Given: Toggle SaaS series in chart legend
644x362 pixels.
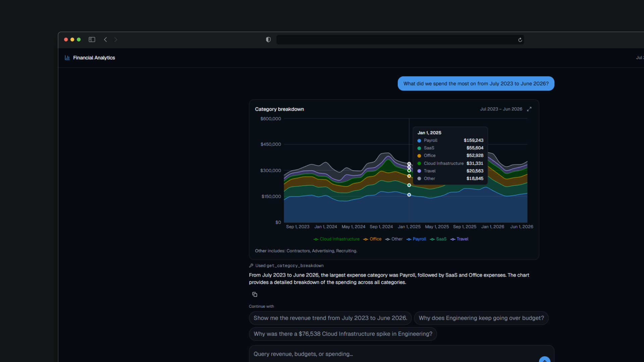Looking at the screenshot, I should coord(438,239).
